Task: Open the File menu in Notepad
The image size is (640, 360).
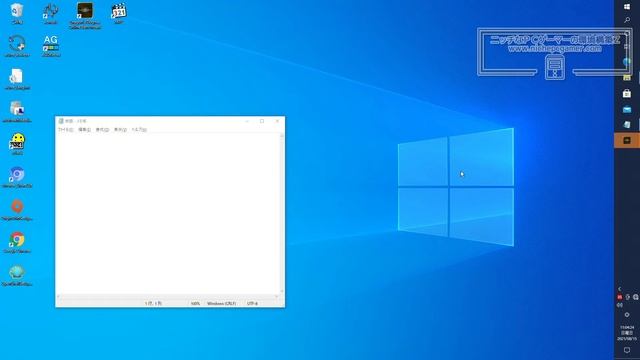Action: tap(65, 129)
